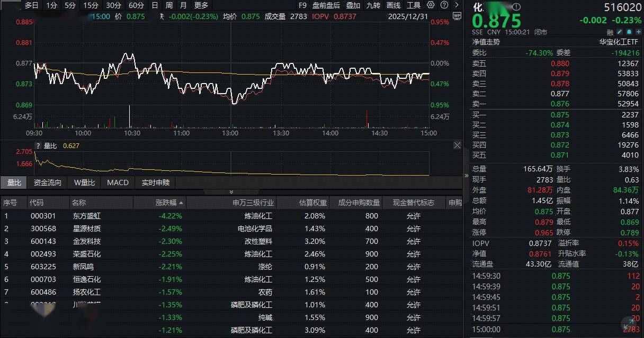Toggle 盘前盘后 pre/post market display
Image resolution: width=644 pixels, height=338 pixels.
[326, 5]
